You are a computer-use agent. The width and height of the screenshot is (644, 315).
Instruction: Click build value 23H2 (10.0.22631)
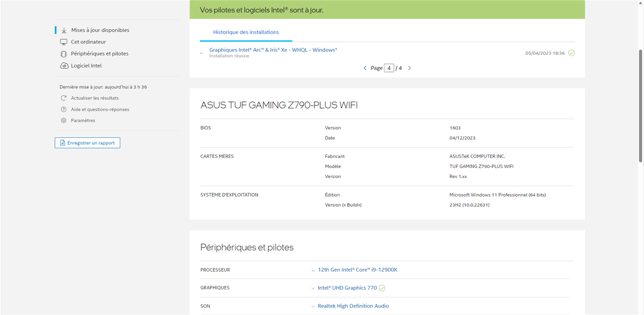click(x=469, y=205)
